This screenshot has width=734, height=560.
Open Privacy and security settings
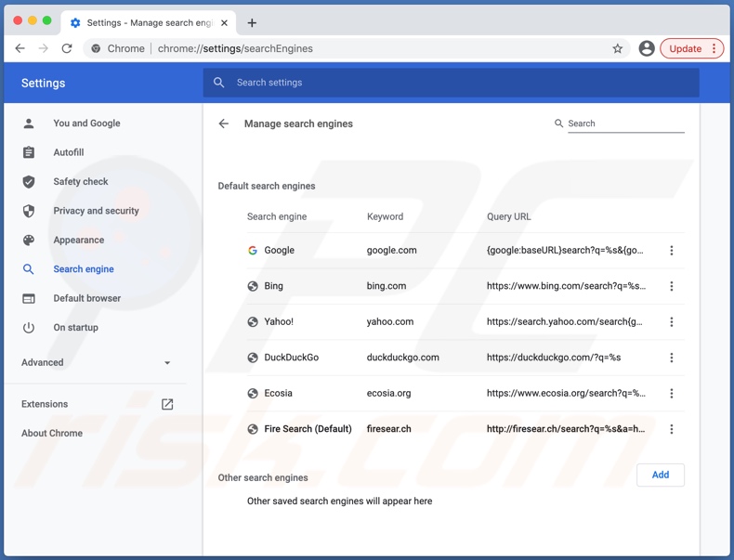96,211
